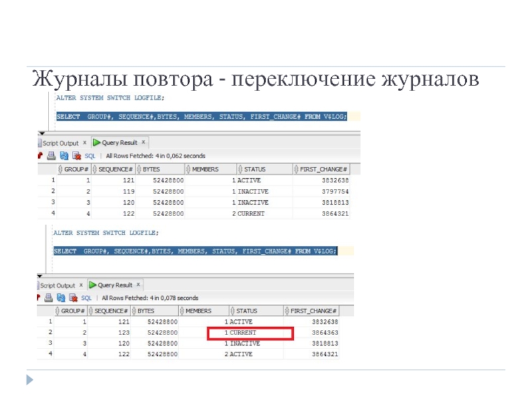Click the red pin icon in the 0,078 seconds toolbar
This screenshot has height=399, width=532.
tap(39, 298)
